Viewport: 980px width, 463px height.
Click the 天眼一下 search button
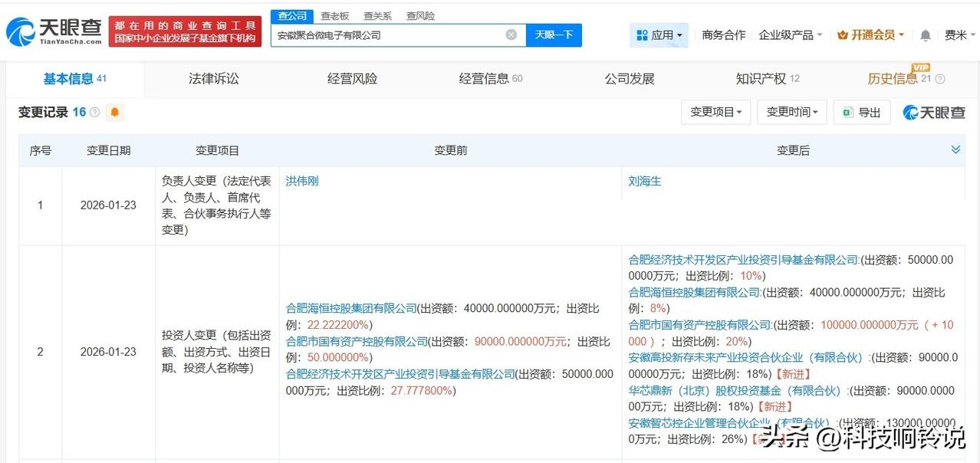tap(554, 35)
